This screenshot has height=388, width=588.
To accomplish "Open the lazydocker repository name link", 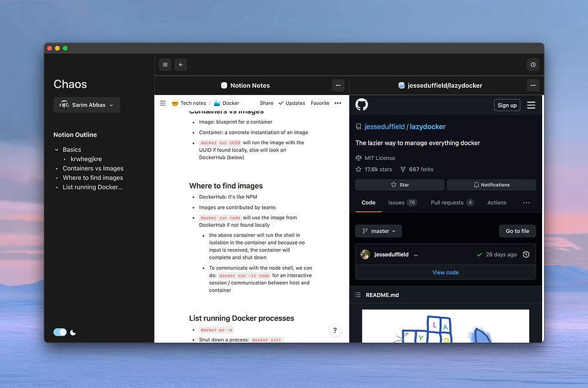I will (428, 127).
